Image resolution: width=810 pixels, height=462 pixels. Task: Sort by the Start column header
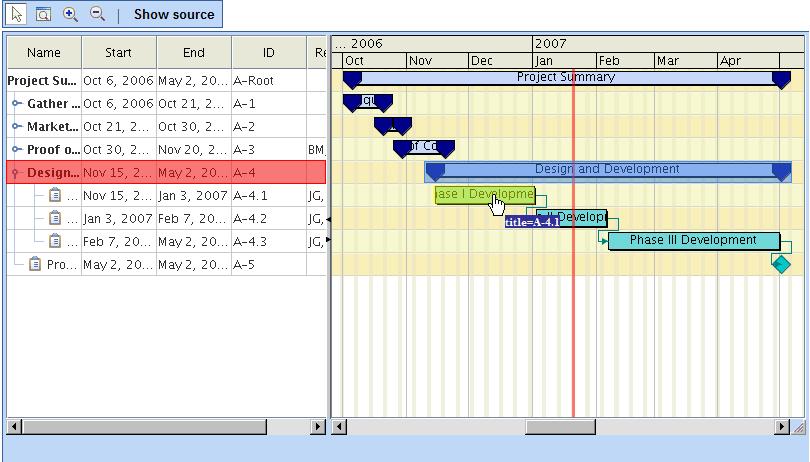click(x=118, y=53)
